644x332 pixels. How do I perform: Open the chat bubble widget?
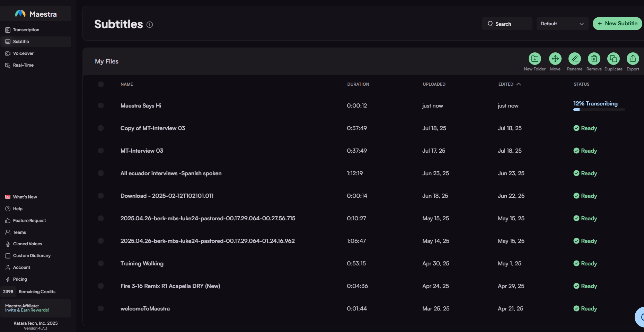[640, 316]
